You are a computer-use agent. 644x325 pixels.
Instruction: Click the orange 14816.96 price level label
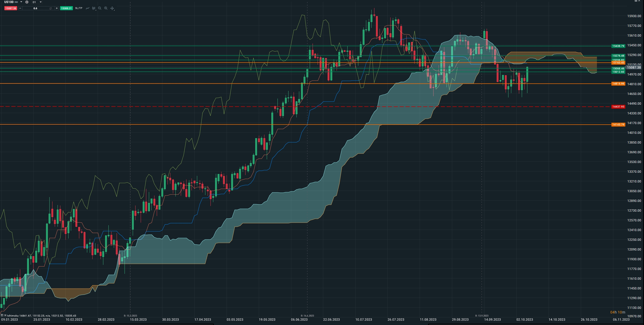(618, 84)
